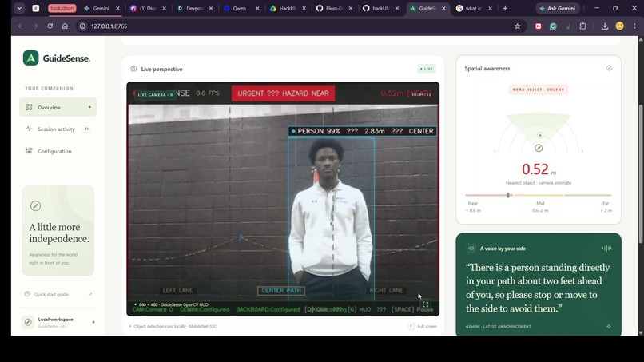Open Session activity in sidebar
The width and height of the screenshot is (644, 362).
coord(58,129)
